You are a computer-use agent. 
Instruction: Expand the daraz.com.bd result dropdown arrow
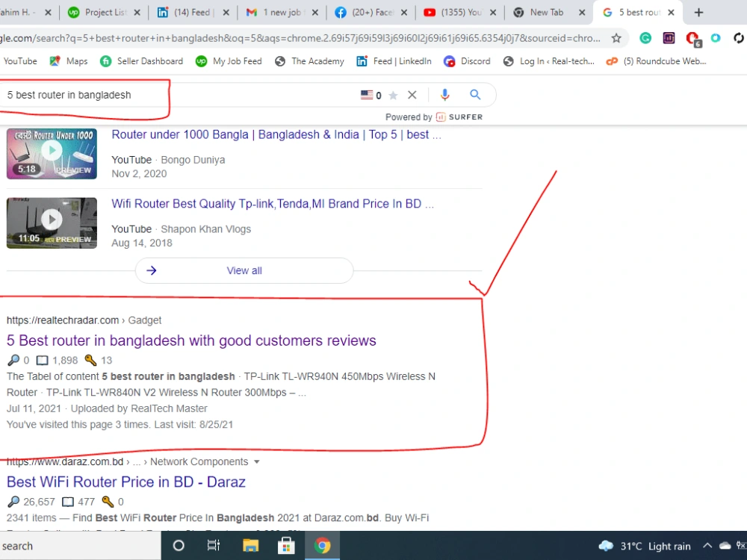(x=257, y=462)
